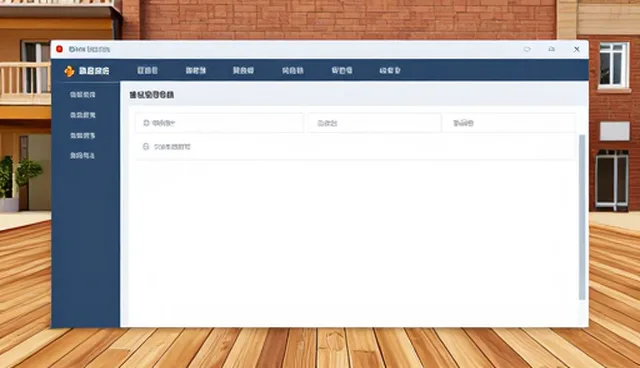This screenshot has height=368, width=640.
Task: Click the orange logo in the navy header
Action: pyautogui.click(x=69, y=71)
